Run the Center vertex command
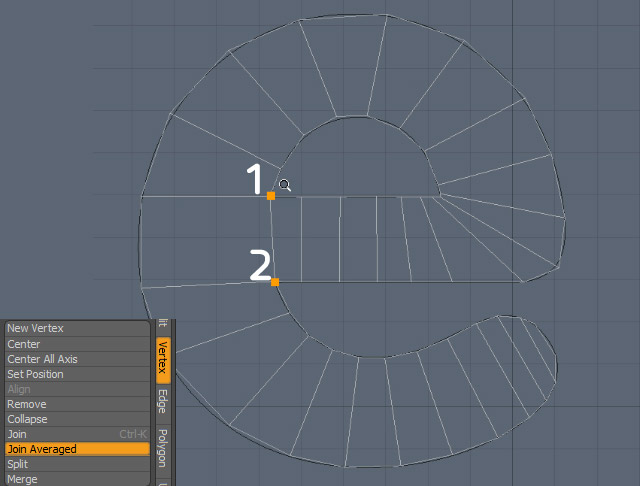This screenshot has width=640, height=486. click(x=78, y=344)
